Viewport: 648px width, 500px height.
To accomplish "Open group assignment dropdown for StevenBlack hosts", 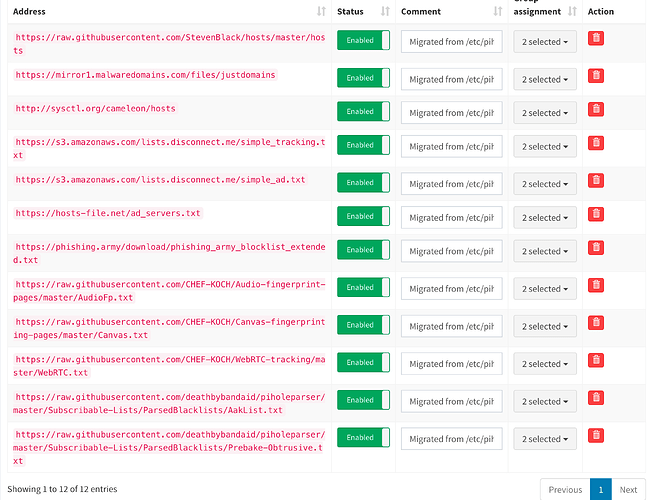I will click(x=545, y=42).
